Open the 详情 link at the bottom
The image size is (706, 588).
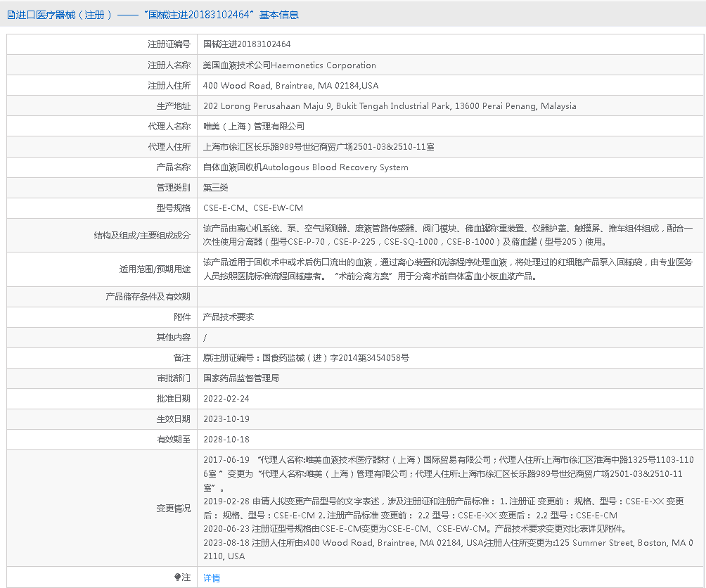(x=212, y=578)
